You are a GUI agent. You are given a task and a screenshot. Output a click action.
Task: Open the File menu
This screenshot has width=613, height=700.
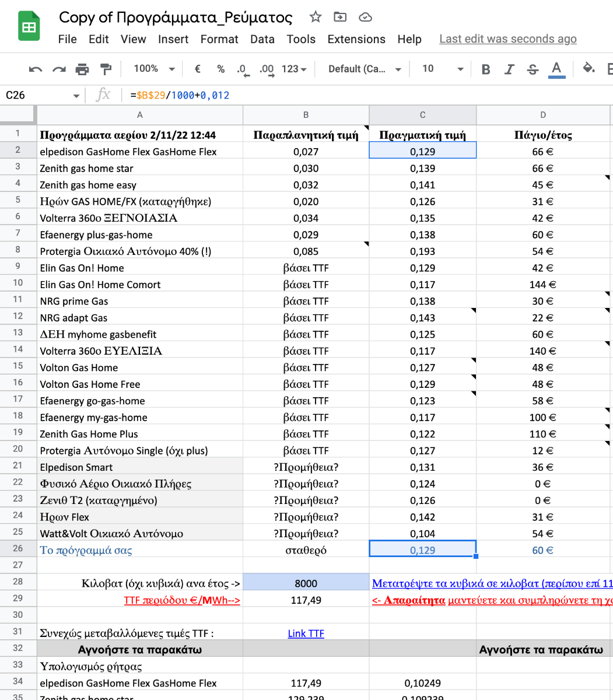coord(68,39)
